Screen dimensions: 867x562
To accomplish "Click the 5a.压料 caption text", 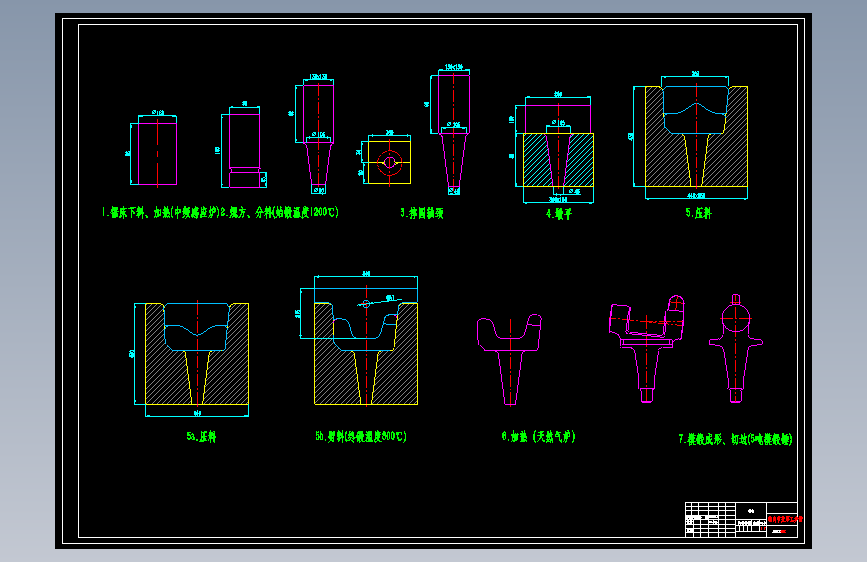I will (x=201, y=436).
